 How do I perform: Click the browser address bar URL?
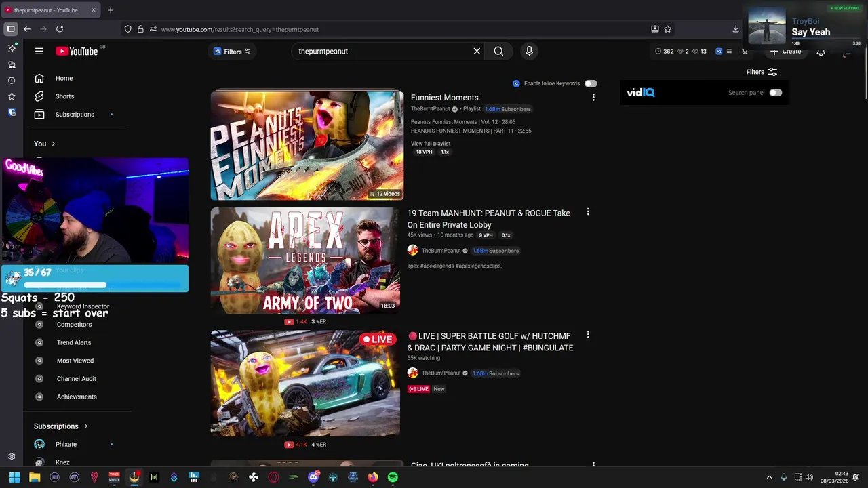coord(240,29)
